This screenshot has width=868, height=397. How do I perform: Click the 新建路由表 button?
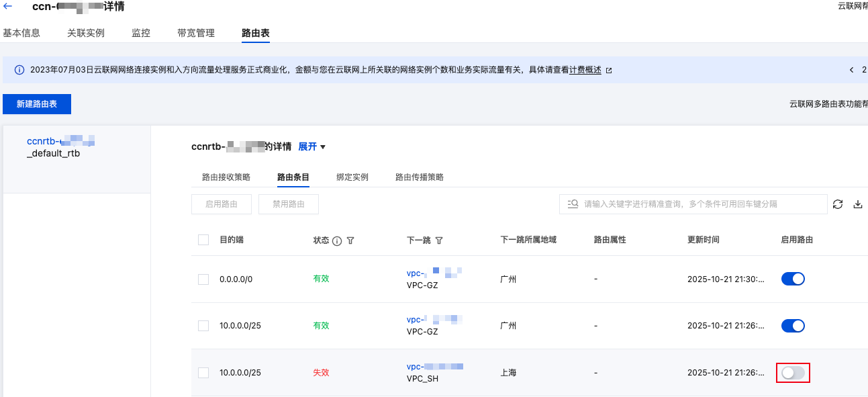coord(37,104)
